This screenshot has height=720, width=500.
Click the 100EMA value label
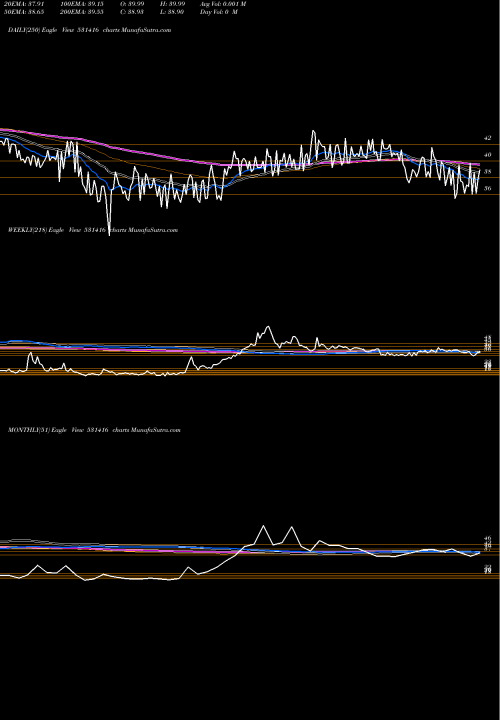(82, 4)
